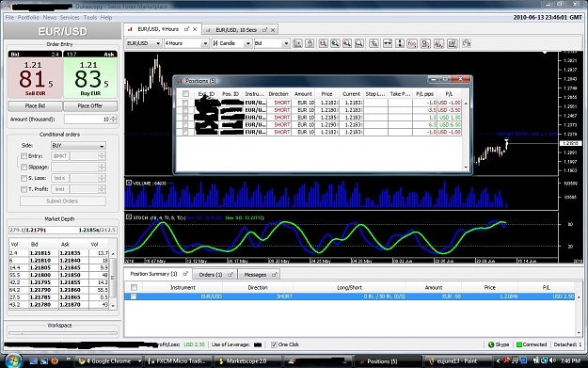Click the Submit Orders button
This screenshot has width=588, height=368.
[62, 201]
